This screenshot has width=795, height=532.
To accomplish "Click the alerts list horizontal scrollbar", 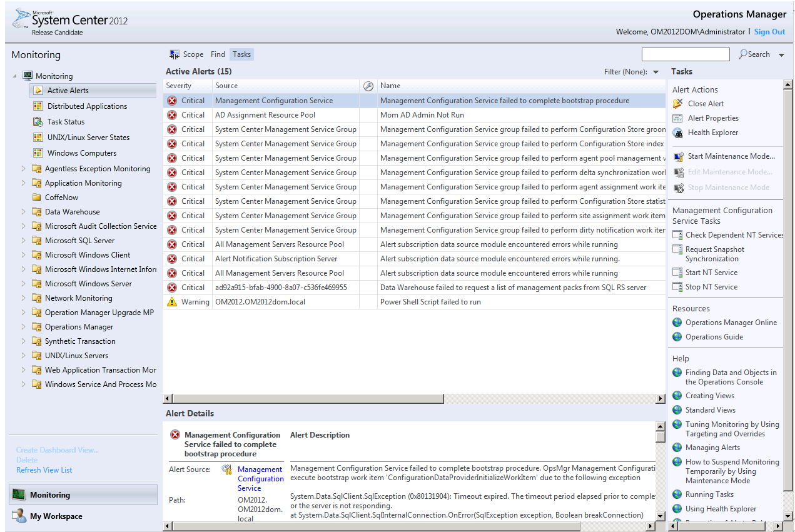I will 308,398.
